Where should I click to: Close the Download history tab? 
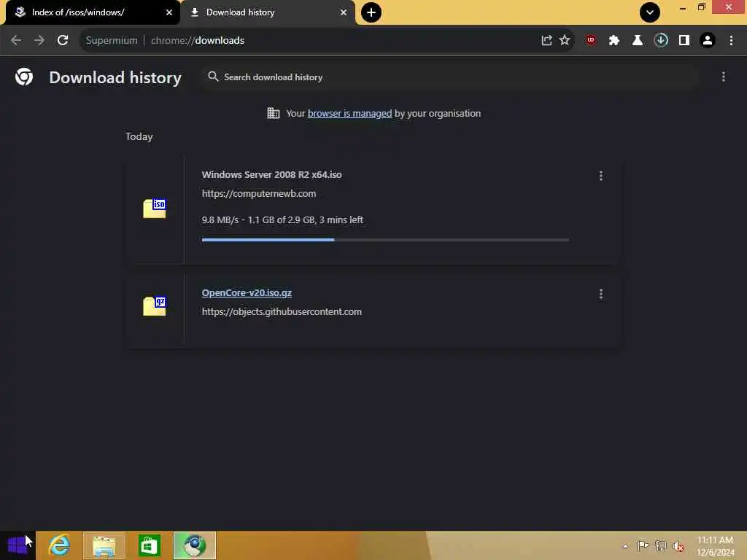click(x=344, y=13)
